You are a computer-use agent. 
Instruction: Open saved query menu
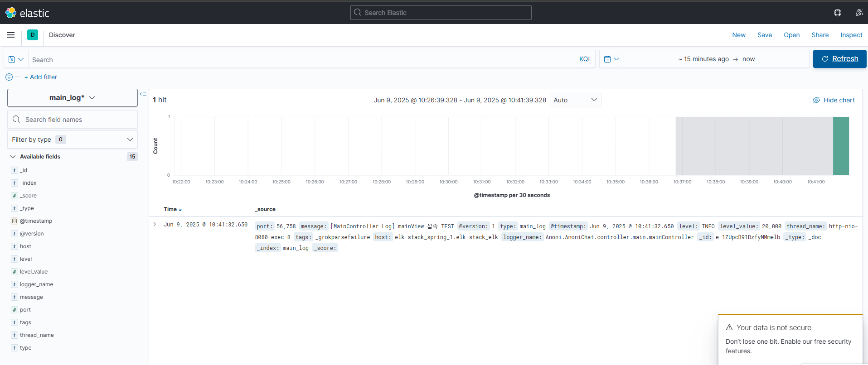(16, 59)
